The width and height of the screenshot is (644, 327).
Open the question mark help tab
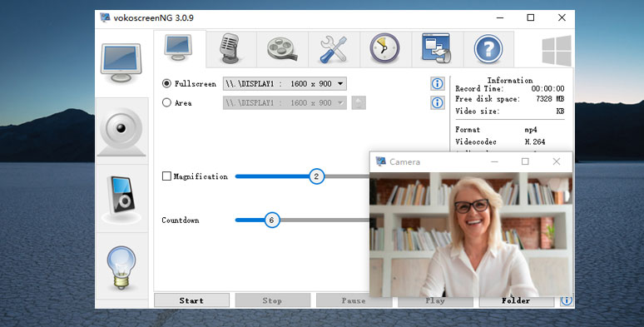[x=488, y=49]
